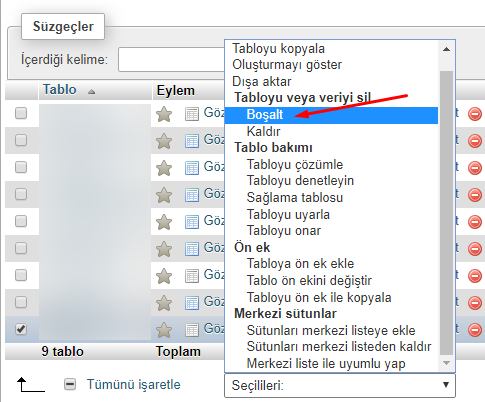Screen dimensions: 485x402
Task: Toggle favorite star in fifth table row
Action: click(164, 222)
